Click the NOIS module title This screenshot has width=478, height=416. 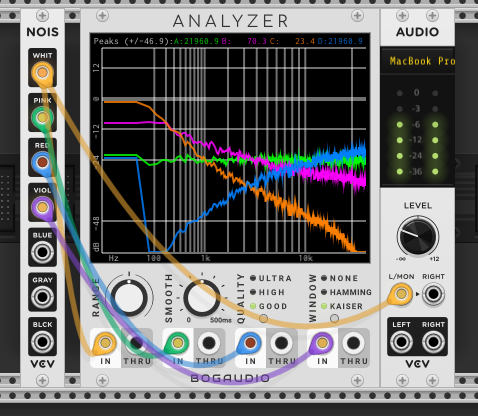pyautogui.click(x=43, y=32)
